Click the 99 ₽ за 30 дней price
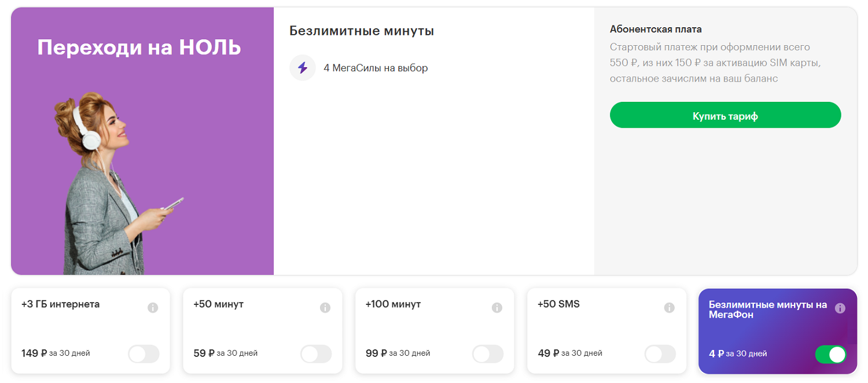The image size is (868, 383). 398,353
